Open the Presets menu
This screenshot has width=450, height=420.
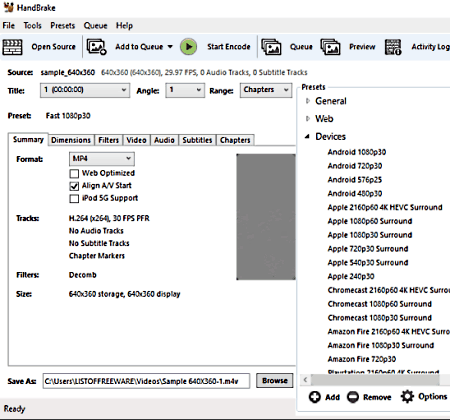coord(63,26)
